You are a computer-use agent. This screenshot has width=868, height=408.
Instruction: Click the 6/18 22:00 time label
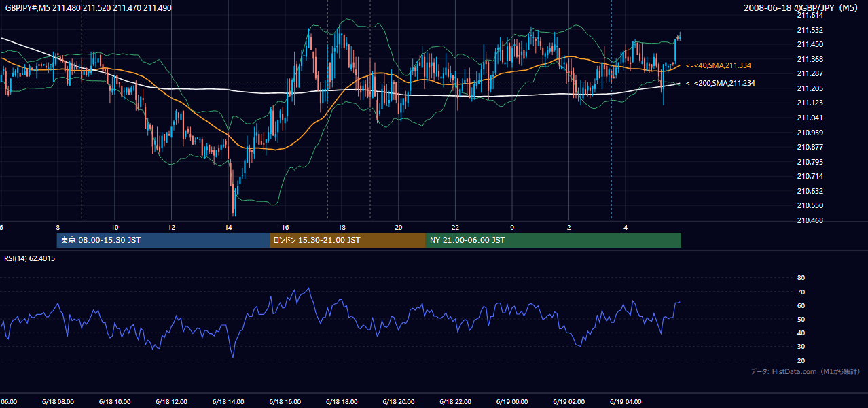point(455,402)
